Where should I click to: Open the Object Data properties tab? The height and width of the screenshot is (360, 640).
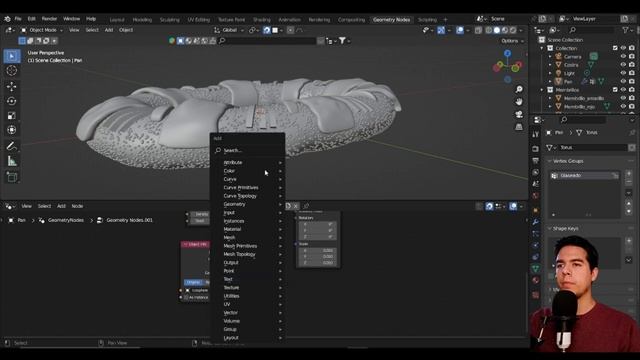[x=536, y=269]
